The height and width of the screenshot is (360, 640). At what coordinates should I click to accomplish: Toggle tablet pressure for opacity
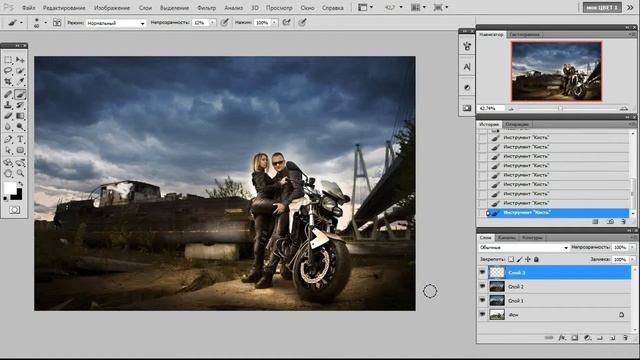coord(224,23)
